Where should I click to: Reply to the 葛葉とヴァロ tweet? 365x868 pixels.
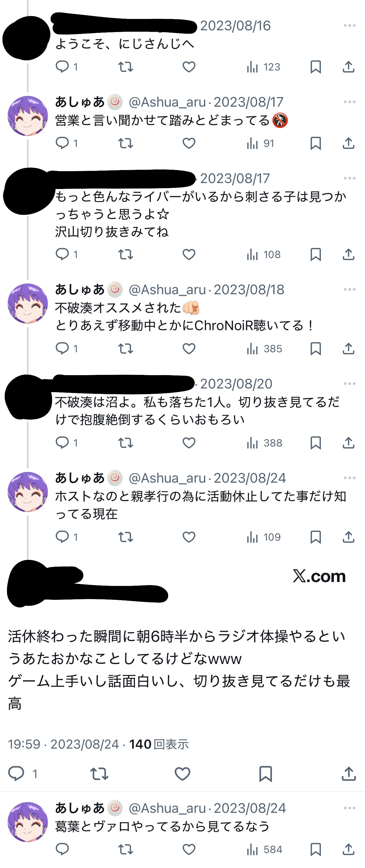[62, 849]
